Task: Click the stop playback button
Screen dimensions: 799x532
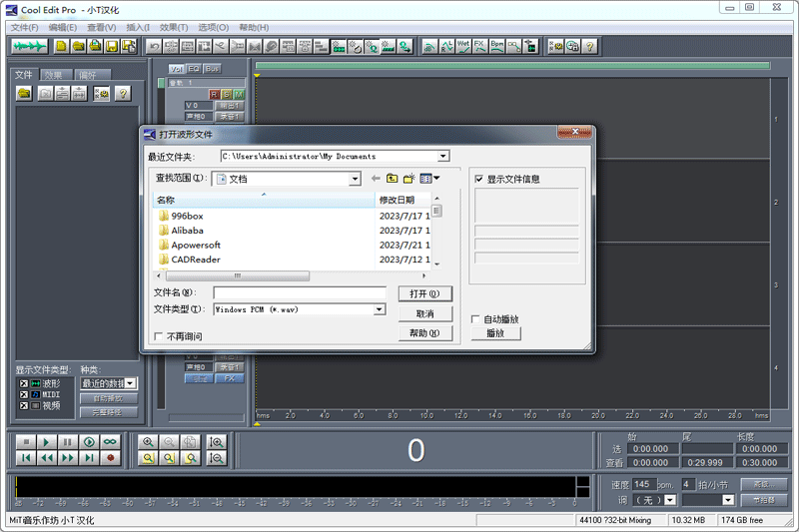Action: (26, 442)
